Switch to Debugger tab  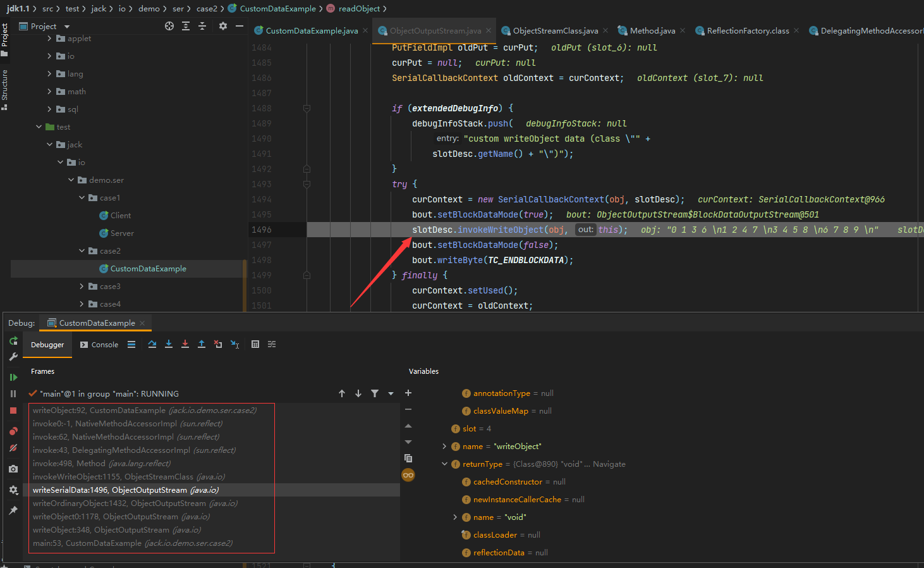[47, 345]
